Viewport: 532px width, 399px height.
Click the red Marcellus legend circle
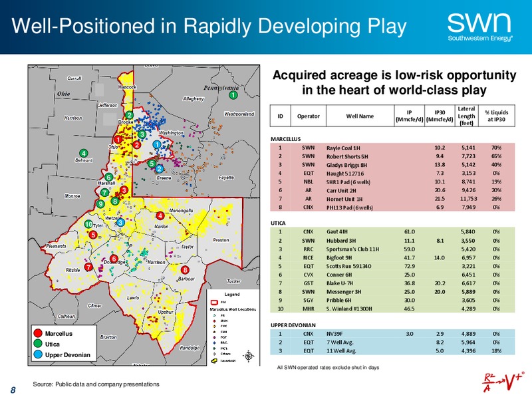point(38,333)
